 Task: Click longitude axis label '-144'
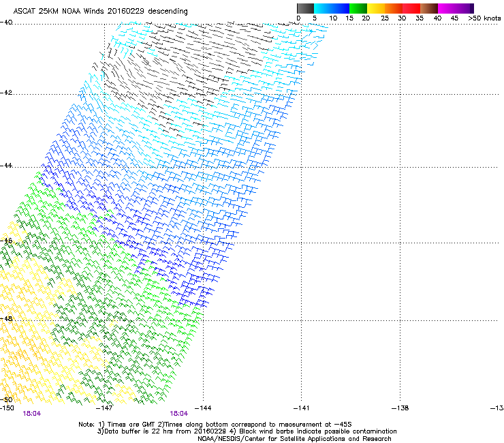coord(203,408)
